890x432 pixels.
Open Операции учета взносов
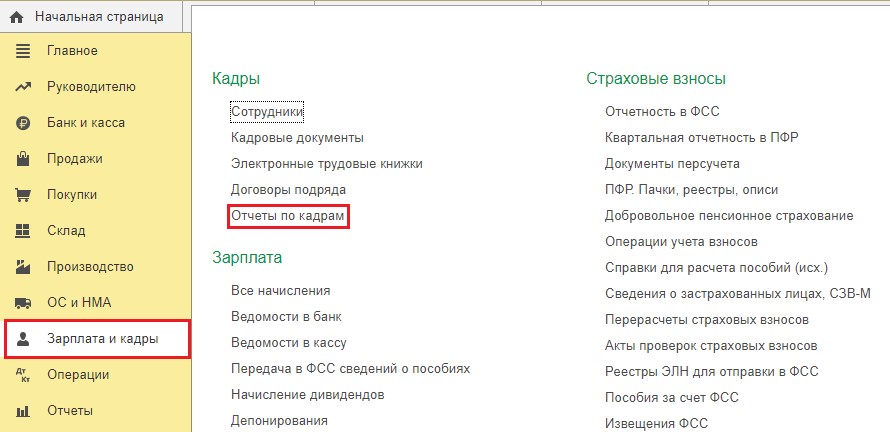tap(681, 242)
